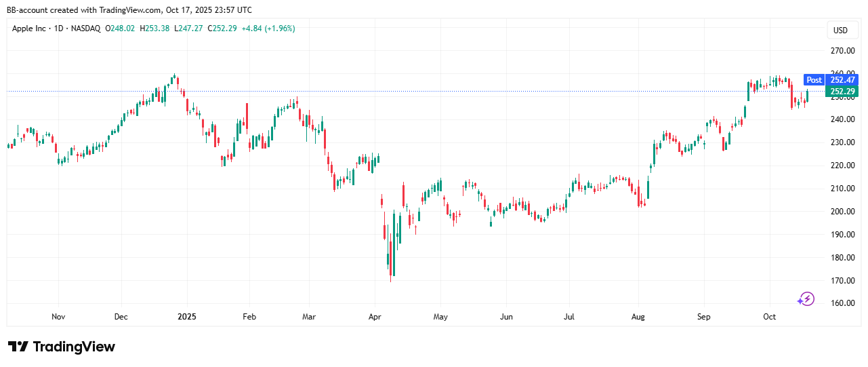Click the 160.00 price axis label
868x367 pixels.
pos(843,303)
